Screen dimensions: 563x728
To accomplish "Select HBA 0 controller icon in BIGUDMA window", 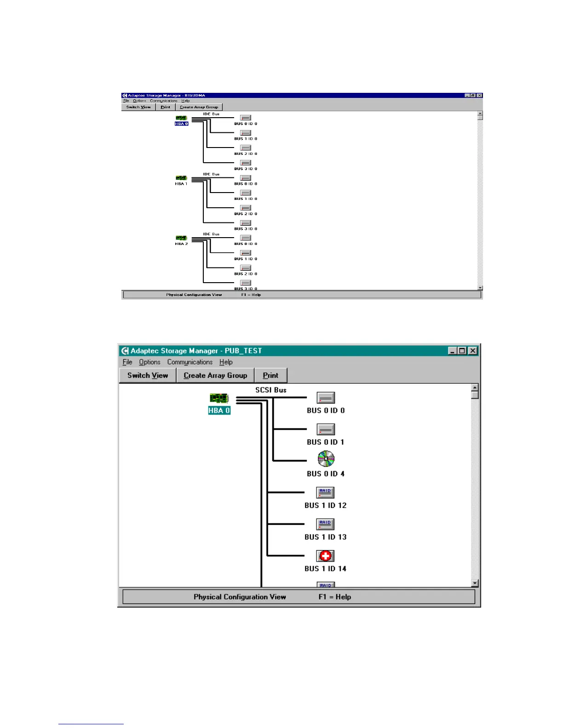I will click(181, 118).
